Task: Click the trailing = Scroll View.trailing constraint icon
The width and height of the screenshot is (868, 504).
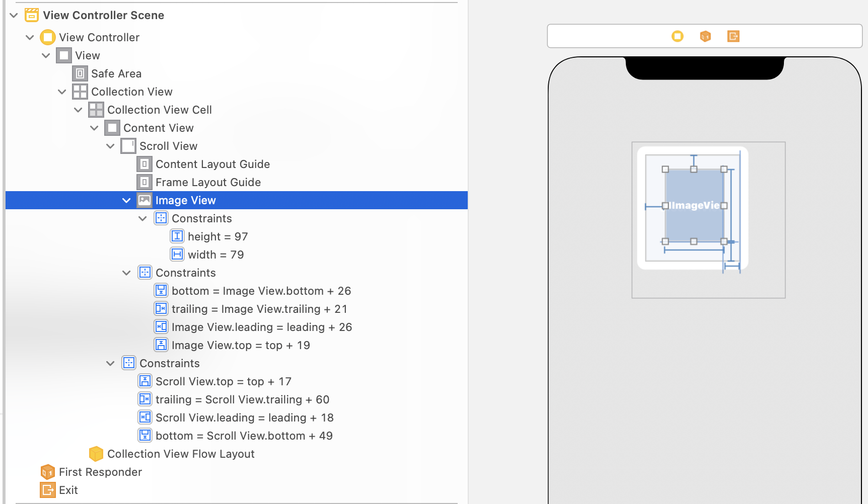Action: click(145, 399)
